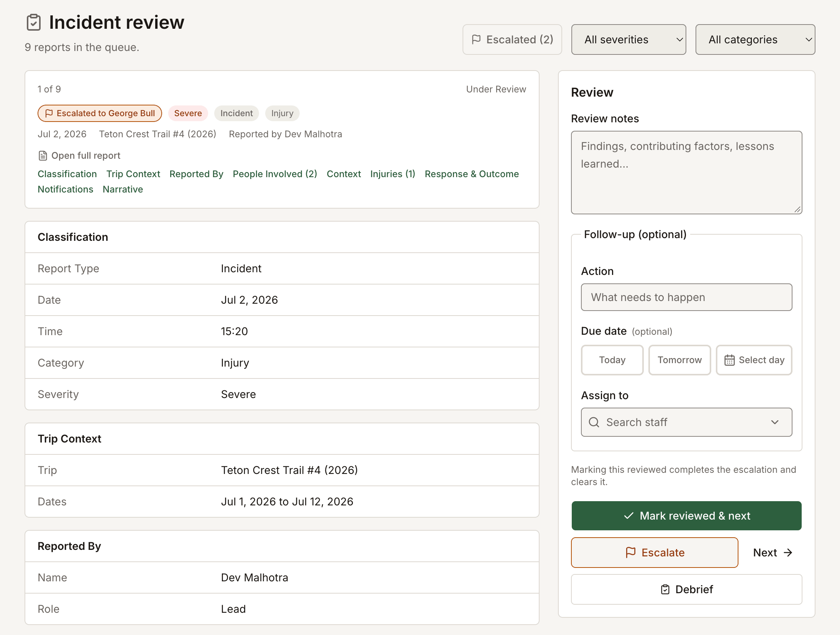The height and width of the screenshot is (635, 840).
Task: Open the Select day date picker
Action: (754, 360)
